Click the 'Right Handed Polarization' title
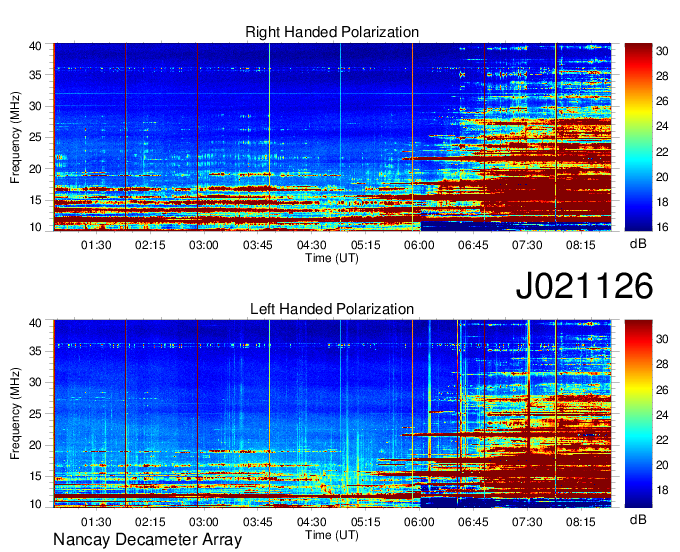 tap(332, 32)
